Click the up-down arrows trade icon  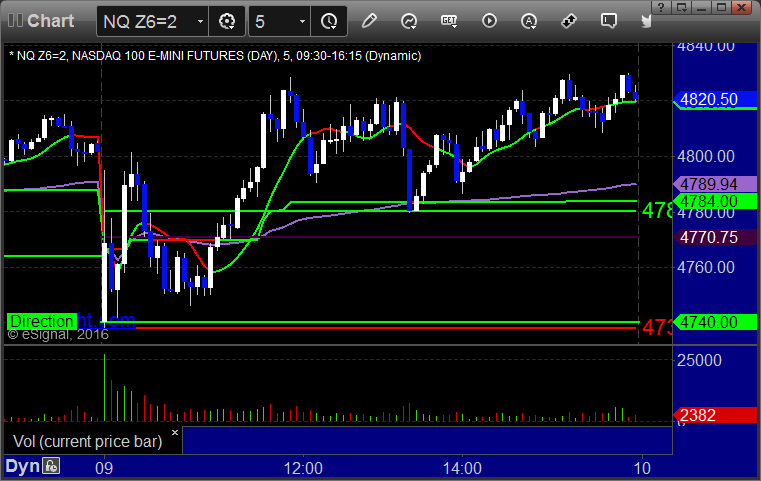pyautogui.click(x=568, y=21)
